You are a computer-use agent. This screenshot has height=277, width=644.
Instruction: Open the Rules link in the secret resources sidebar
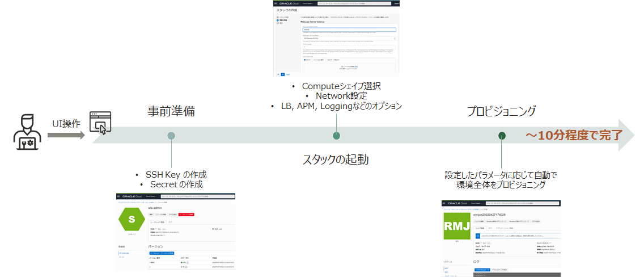(121, 257)
